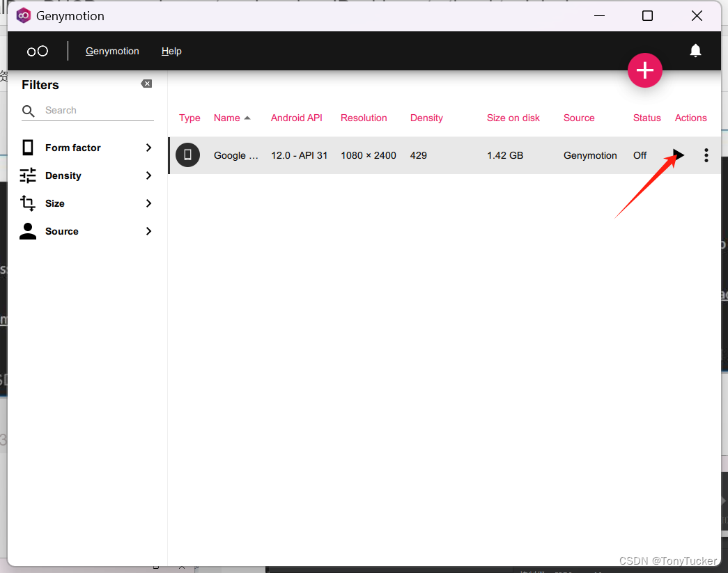
Task: Start the Google virtual device
Action: coord(679,155)
